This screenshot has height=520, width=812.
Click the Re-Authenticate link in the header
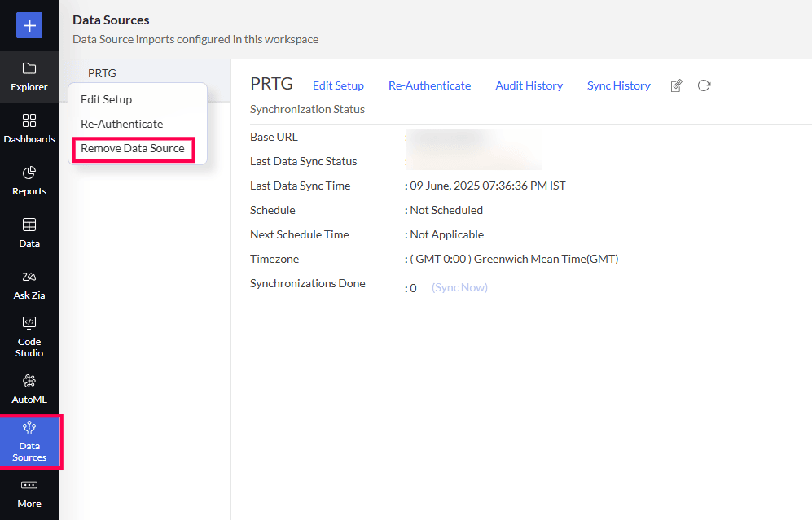tap(429, 85)
